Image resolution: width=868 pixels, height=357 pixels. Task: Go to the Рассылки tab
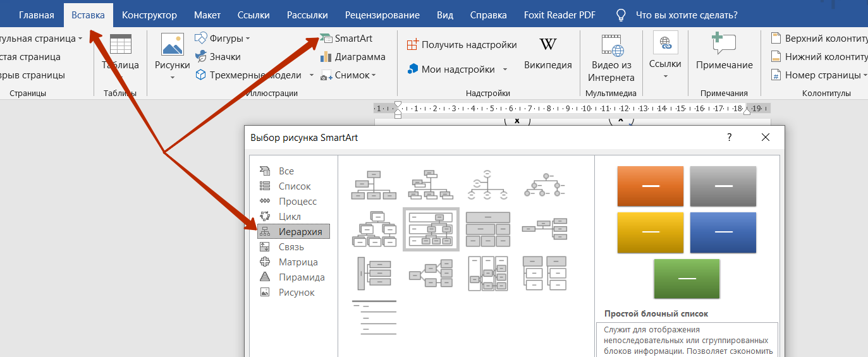(307, 15)
